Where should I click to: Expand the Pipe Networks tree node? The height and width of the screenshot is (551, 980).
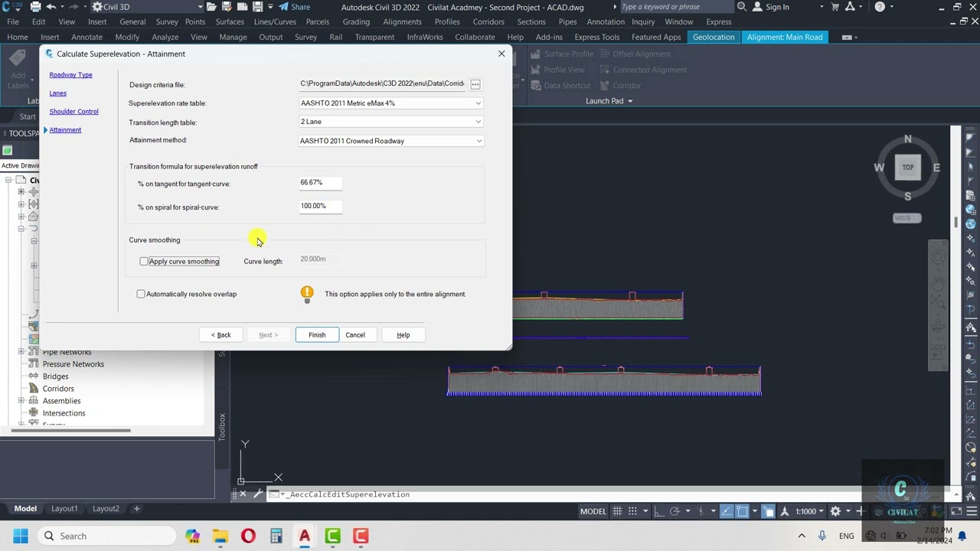click(21, 352)
